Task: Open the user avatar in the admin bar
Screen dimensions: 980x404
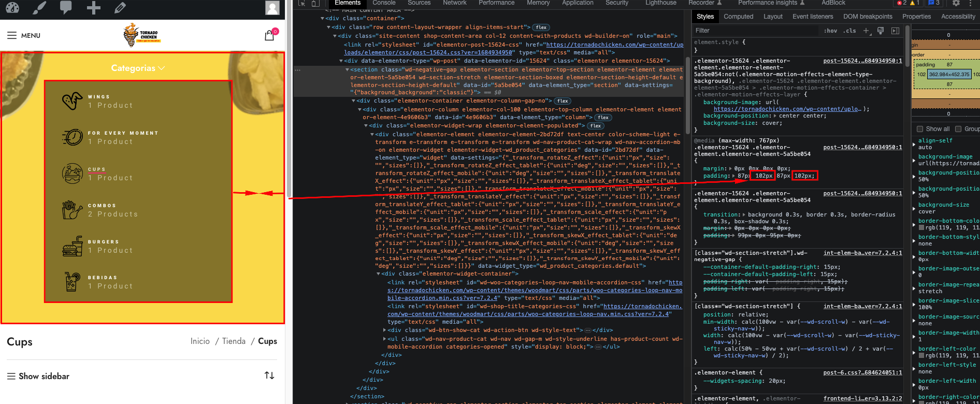Action: tap(272, 7)
